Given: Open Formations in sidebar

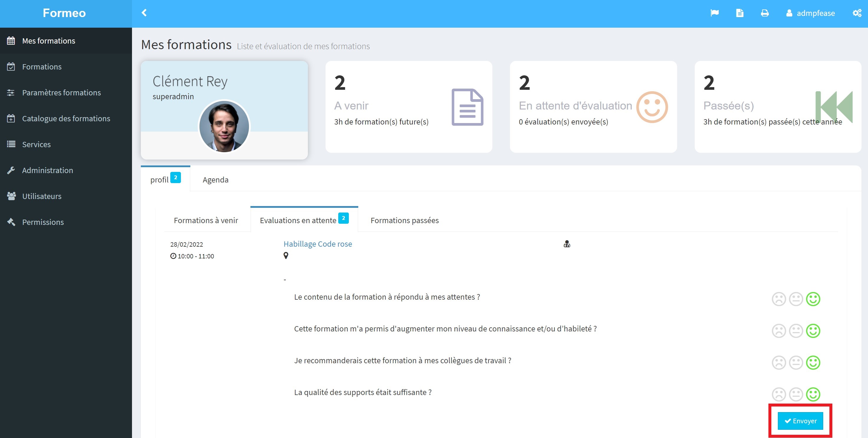Looking at the screenshot, I should [66, 67].
